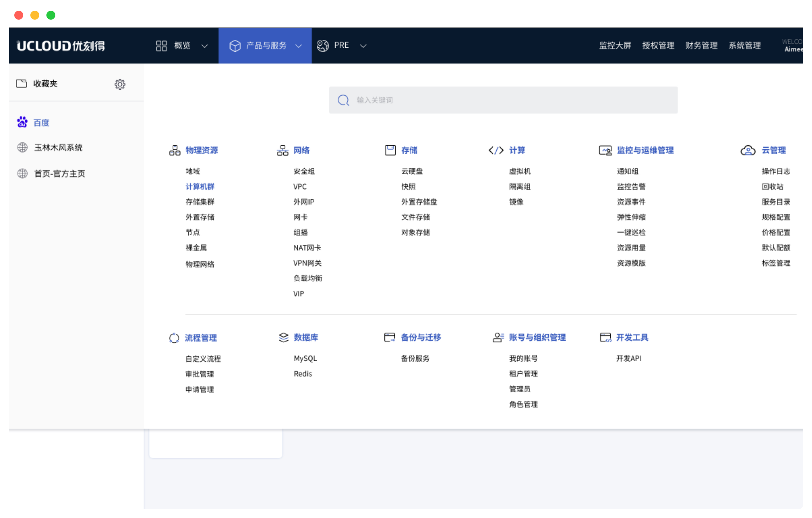Viewport: 812px width, 518px height.
Task: Open the PRE region dropdown chevron
Action: pos(363,46)
